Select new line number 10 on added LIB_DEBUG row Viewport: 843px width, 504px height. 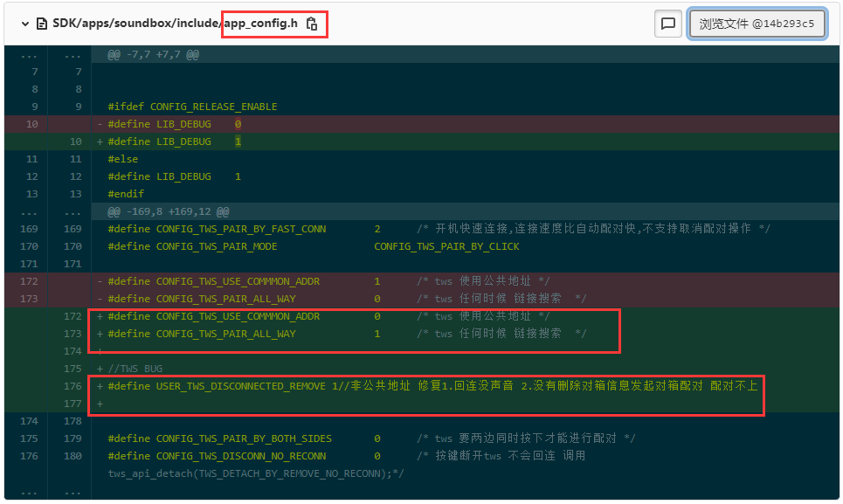[x=75, y=142]
